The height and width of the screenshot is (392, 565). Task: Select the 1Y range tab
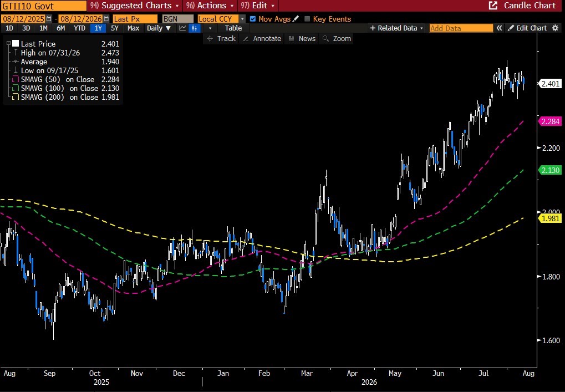[x=98, y=28]
